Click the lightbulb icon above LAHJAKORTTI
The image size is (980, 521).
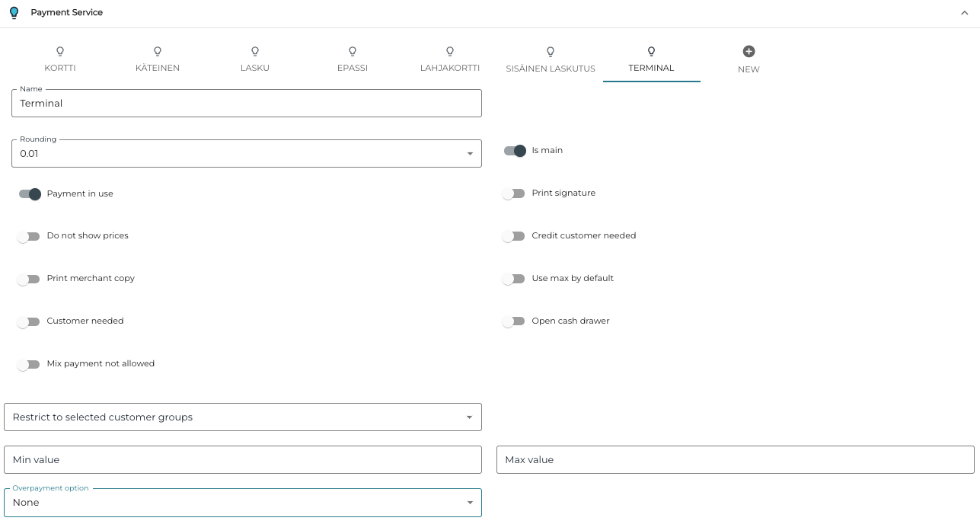pyautogui.click(x=449, y=52)
